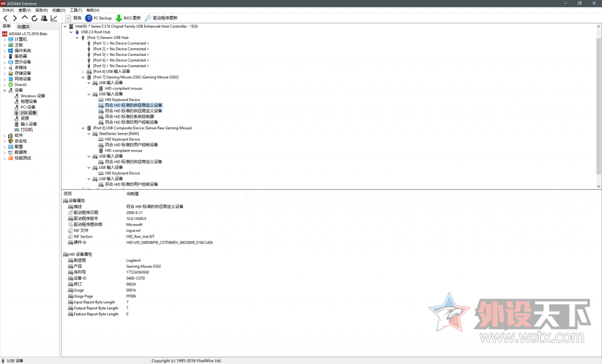Select the 软件 software icon in the sidebar
This screenshot has width=602, height=364.
tap(11, 135)
